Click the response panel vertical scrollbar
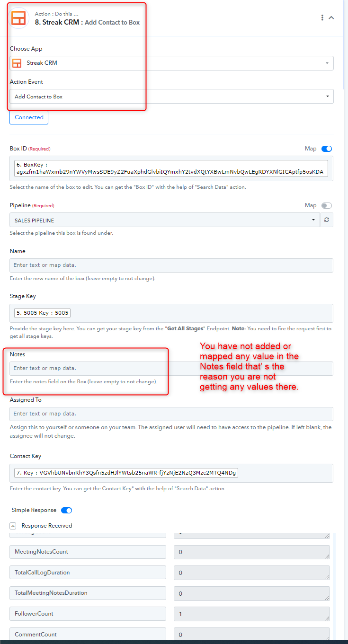Viewport: 348px width, 644px height. 334,587
